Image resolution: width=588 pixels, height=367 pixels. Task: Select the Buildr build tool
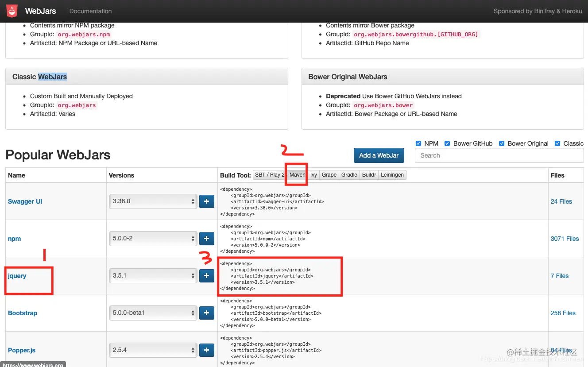pos(369,175)
